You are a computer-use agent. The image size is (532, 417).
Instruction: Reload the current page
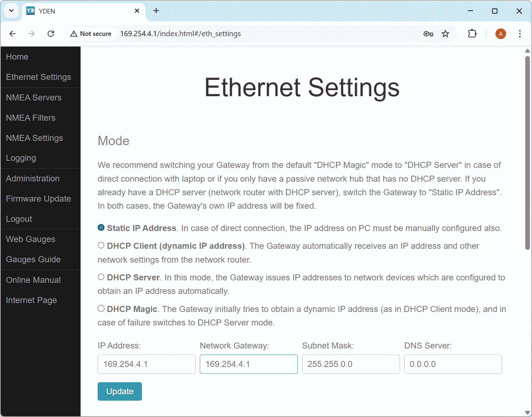51,33
